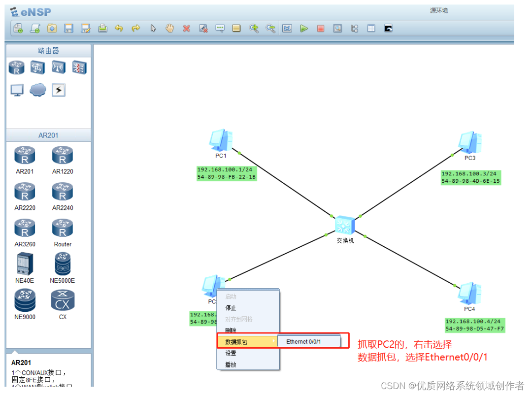Click the Print icon in toolbar
Screen dimensions: 532x395
(x=102, y=28)
